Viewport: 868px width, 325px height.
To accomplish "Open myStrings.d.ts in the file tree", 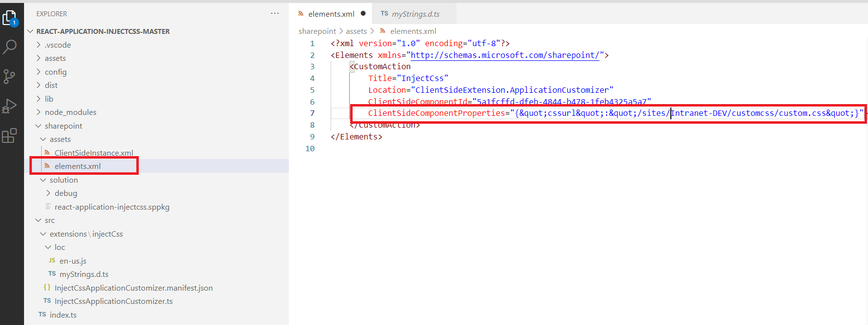I will tap(84, 274).
